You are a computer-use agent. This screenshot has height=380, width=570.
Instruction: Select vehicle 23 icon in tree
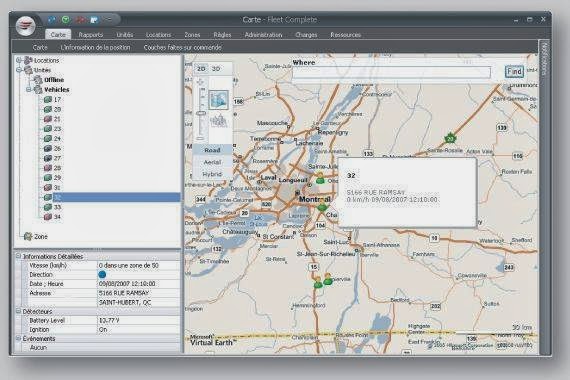click(x=48, y=129)
